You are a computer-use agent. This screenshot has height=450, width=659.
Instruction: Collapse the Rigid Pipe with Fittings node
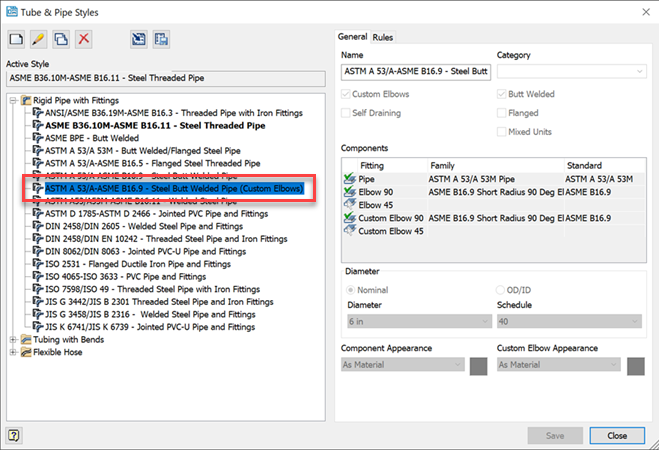(x=13, y=100)
